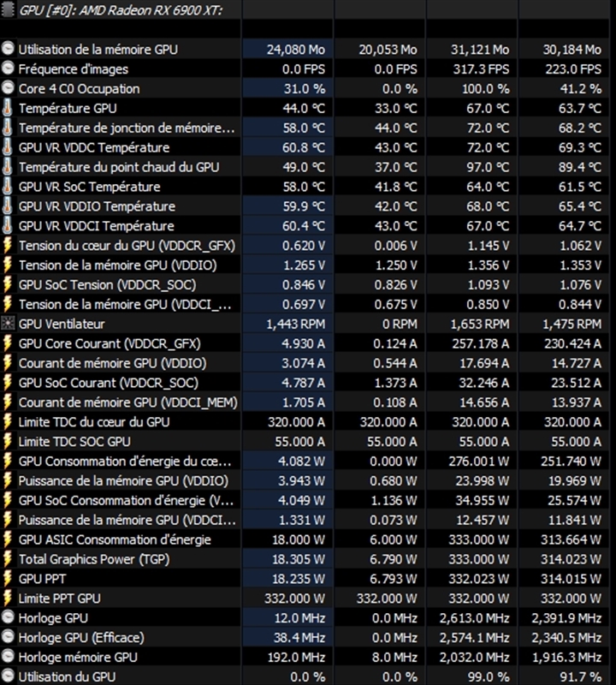Click the maximum GPU clock 2,613.0 MHz
The image size is (616, 685).
point(475,617)
